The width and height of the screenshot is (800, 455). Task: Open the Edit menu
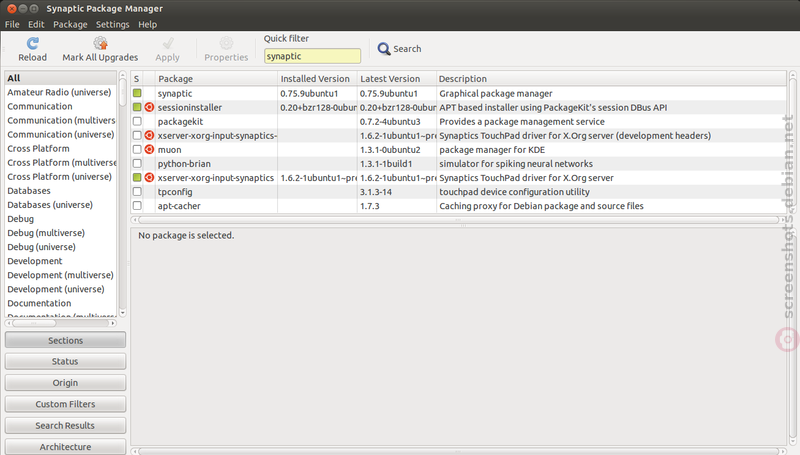[x=36, y=24]
